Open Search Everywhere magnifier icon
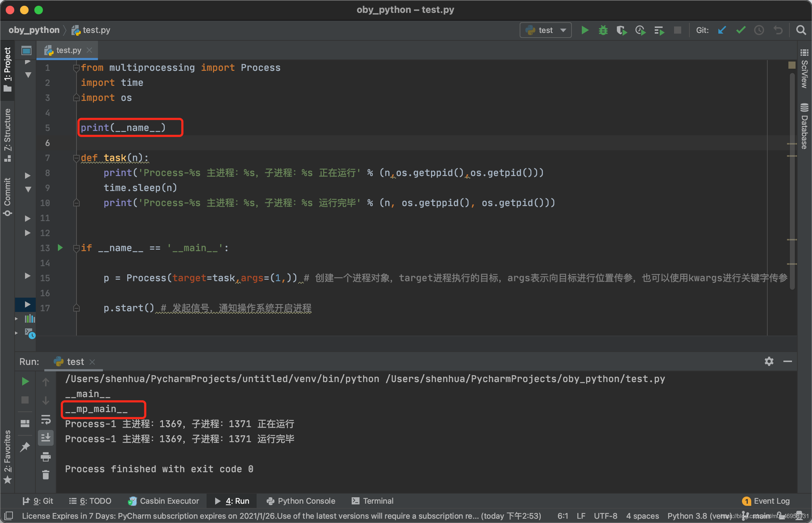The height and width of the screenshot is (523, 812). 801,30
